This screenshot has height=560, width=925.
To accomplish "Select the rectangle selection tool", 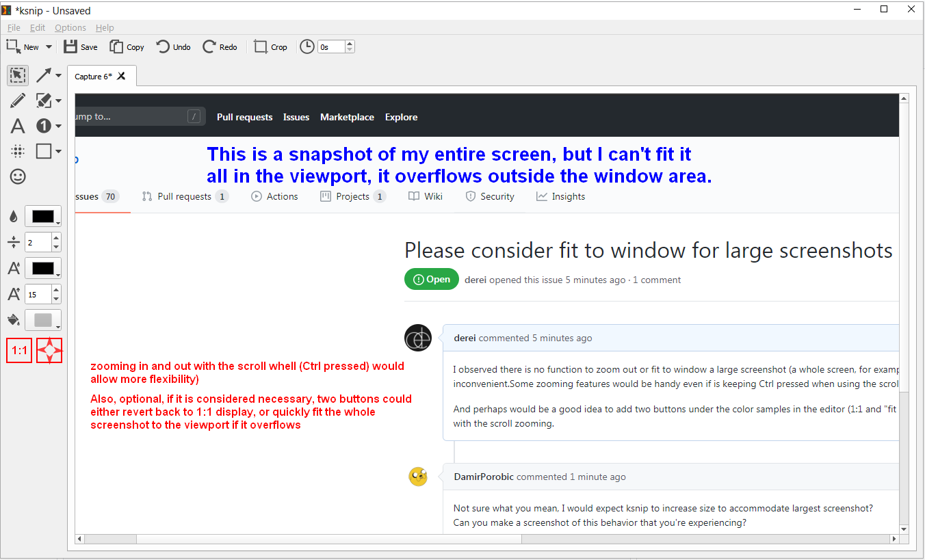I will (18, 75).
